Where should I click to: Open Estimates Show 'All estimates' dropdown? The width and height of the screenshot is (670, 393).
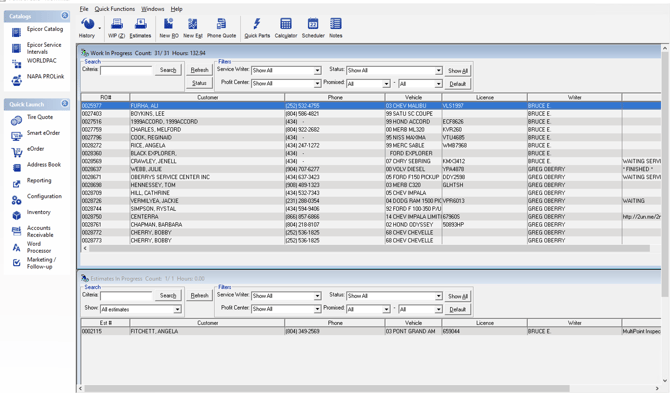tap(177, 309)
